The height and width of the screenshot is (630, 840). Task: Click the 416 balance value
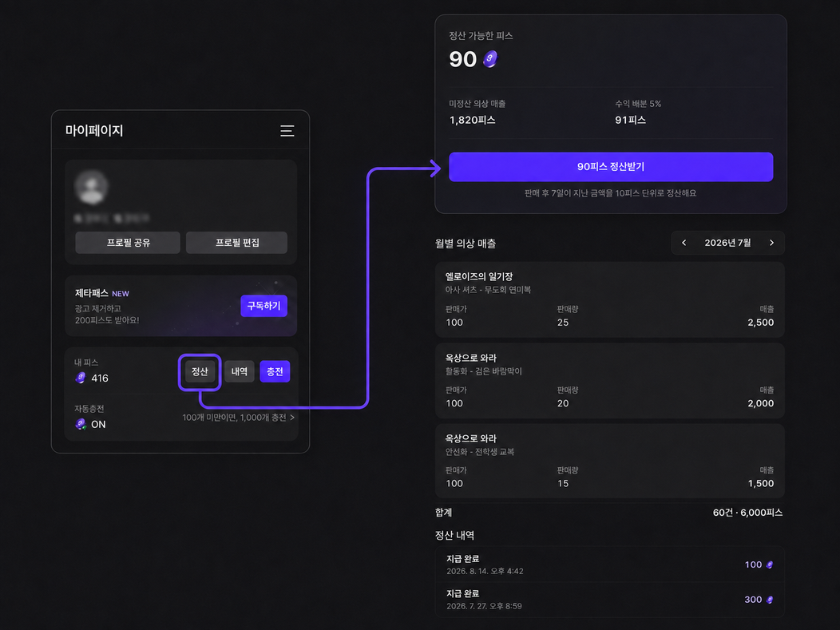(x=100, y=378)
